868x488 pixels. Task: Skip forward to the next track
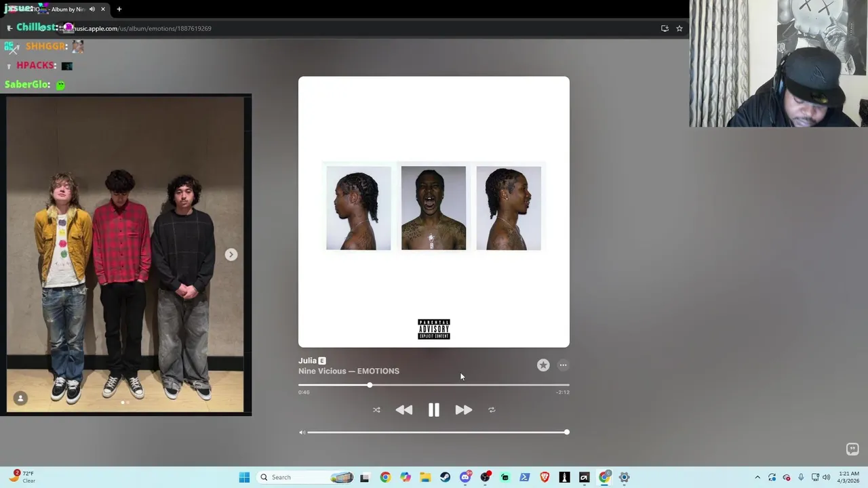coord(463,410)
